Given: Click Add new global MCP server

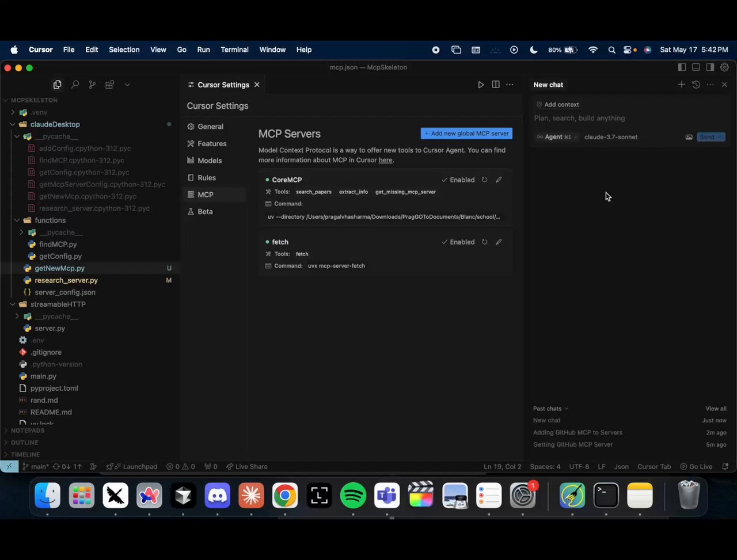Looking at the screenshot, I should coord(466,134).
